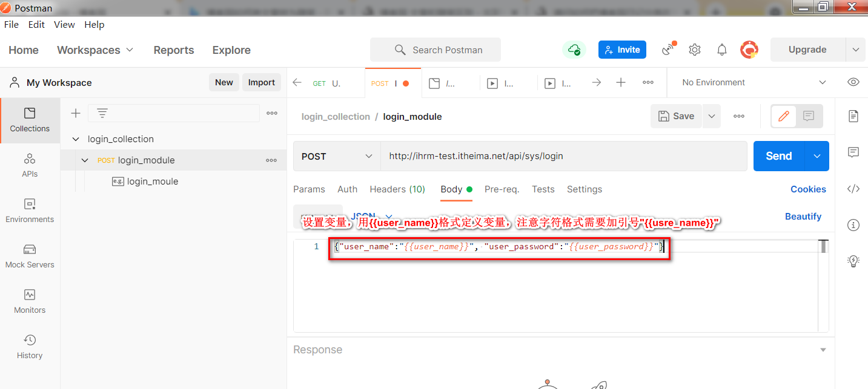Go back to previous tab arrow
The image size is (868, 389).
coord(297,83)
